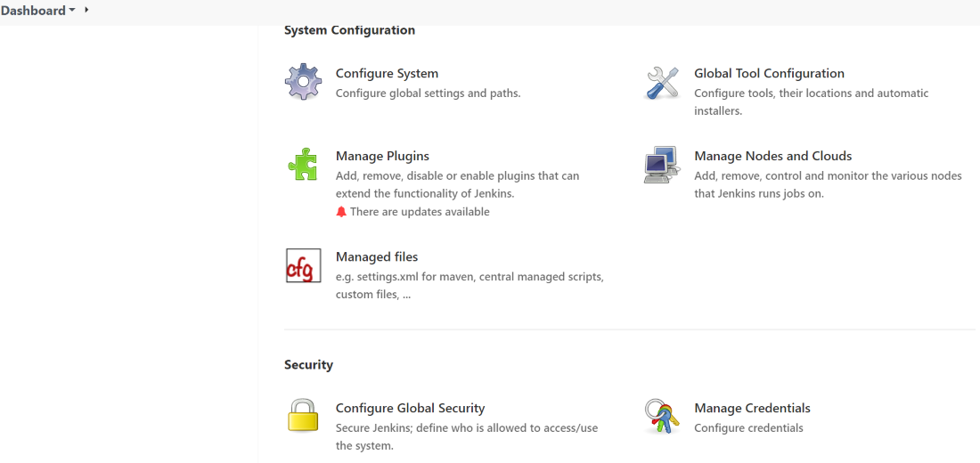
Task: Go to Dashboard via breadcrumb text
Action: (x=33, y=11)
